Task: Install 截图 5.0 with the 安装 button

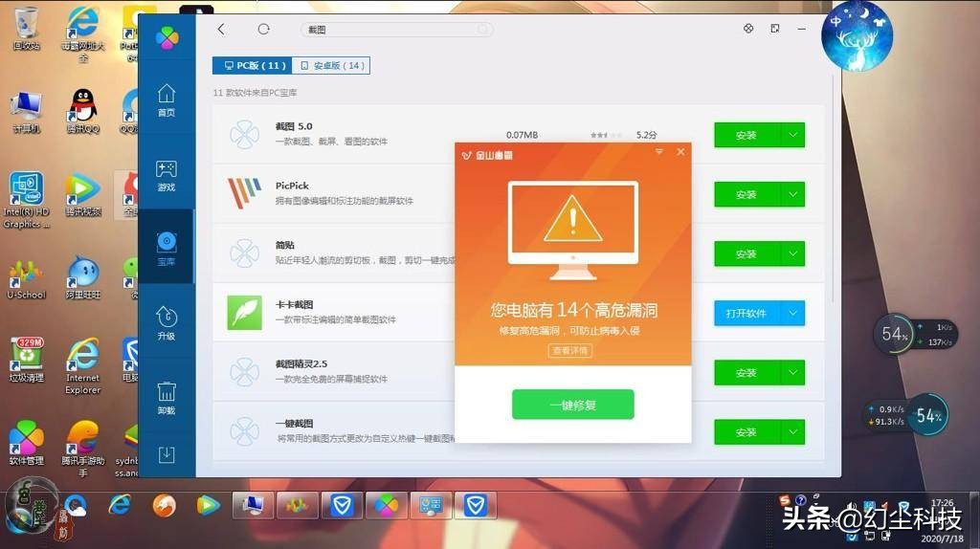Action: click(x=747, y=135)
